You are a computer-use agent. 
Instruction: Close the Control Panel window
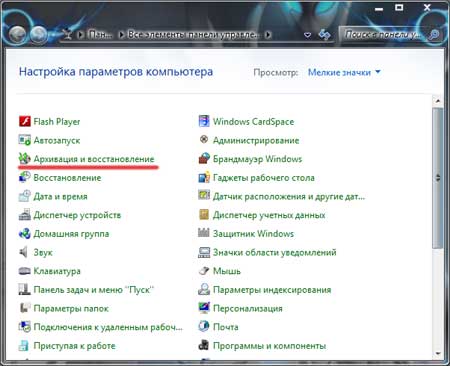(427, 7)
